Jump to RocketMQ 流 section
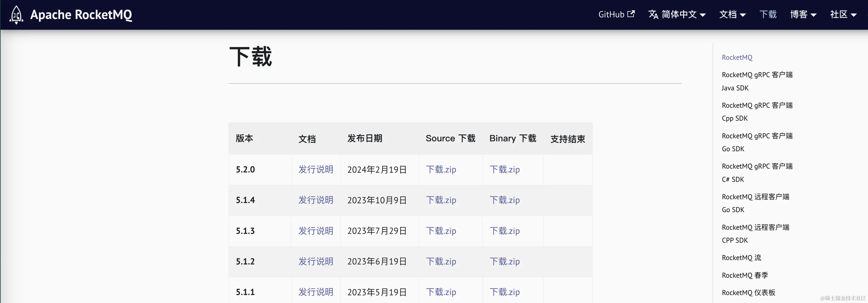The image size is (868, 303). point(741,258)
